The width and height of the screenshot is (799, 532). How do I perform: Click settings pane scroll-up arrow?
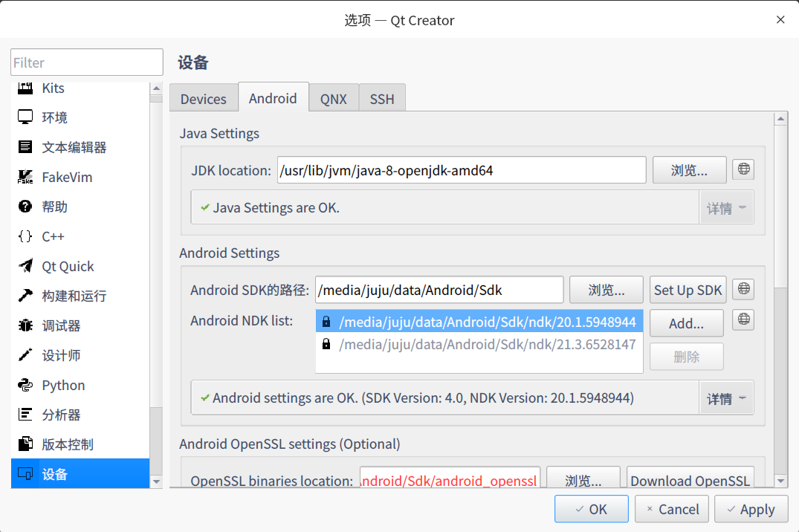pyautogui.click(x=780, y=119)
